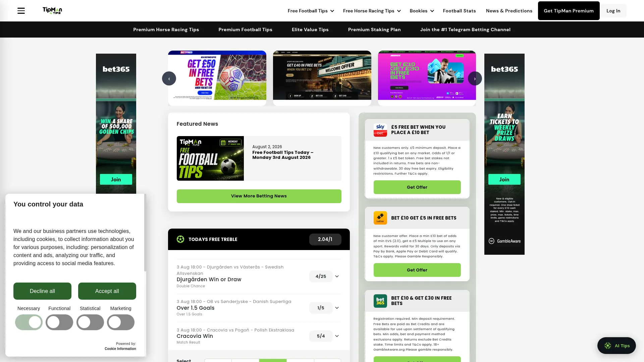Click the cookie panel scrollbar

pyautogui.click(x=145, y=233)
